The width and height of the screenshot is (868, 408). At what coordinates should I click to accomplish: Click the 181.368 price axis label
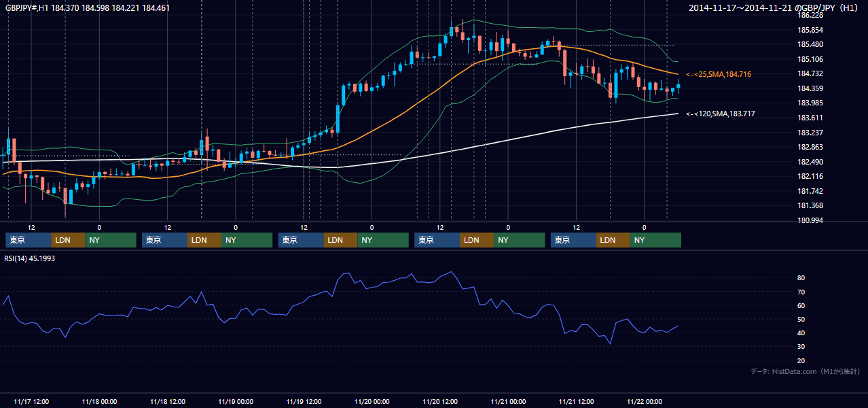point(810,205)
